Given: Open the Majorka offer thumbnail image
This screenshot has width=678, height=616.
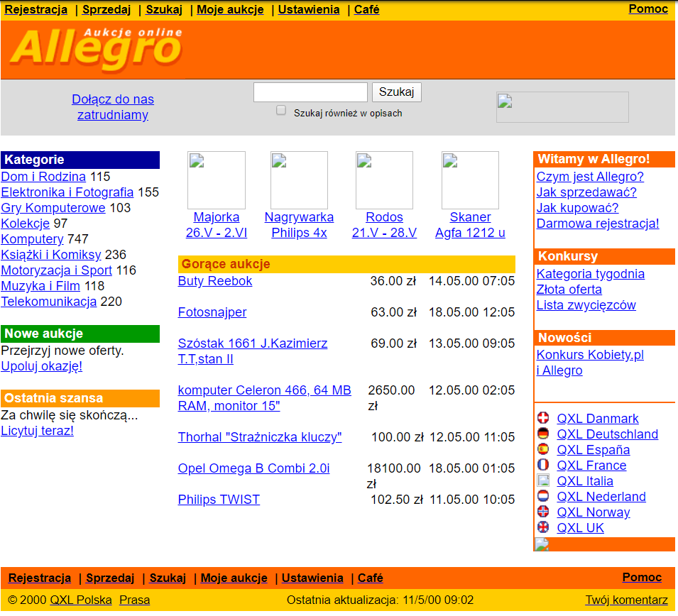Looking at the screenshot, I should [x=216, y=180].
